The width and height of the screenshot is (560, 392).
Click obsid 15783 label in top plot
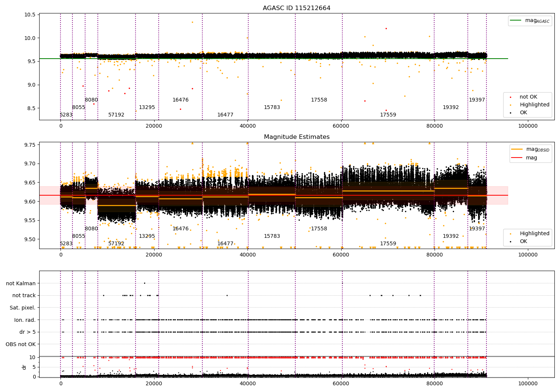(272, 108)
